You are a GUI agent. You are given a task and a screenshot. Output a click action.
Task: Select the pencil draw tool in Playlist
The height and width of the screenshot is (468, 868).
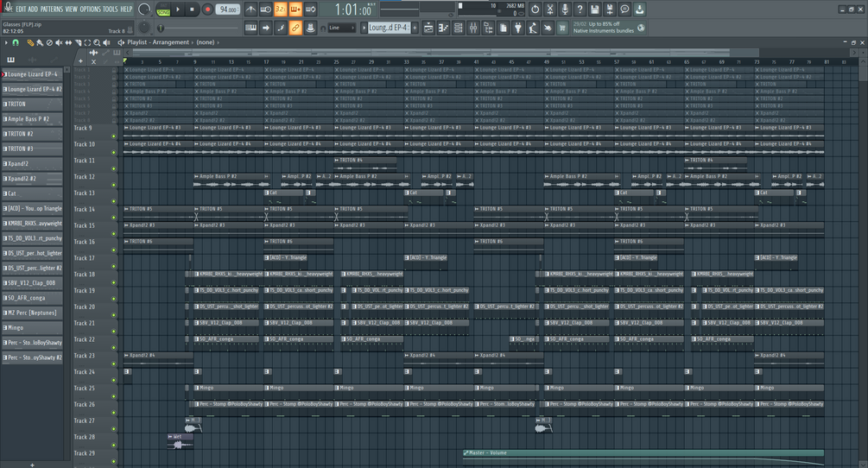30,42
